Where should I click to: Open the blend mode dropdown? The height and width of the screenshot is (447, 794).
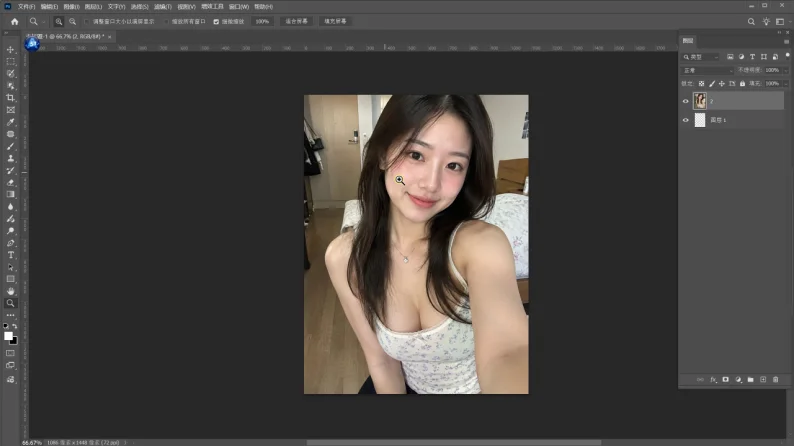coord(707,70)
